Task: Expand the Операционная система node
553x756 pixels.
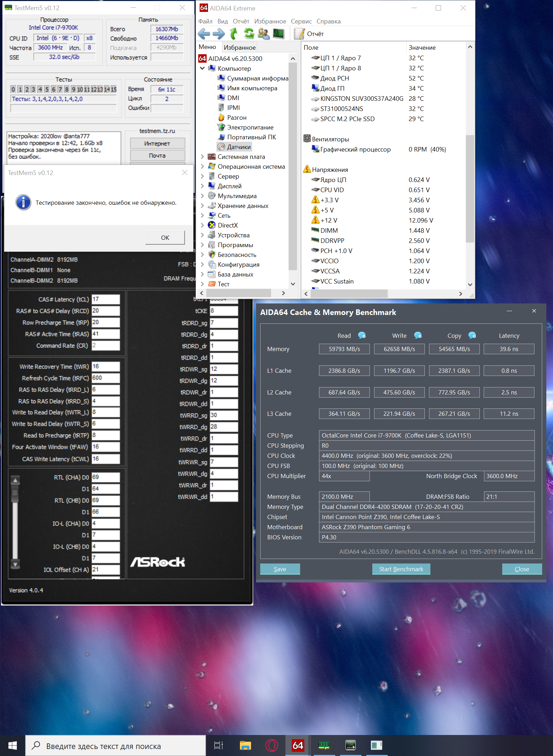Action: tap(202, 166)
